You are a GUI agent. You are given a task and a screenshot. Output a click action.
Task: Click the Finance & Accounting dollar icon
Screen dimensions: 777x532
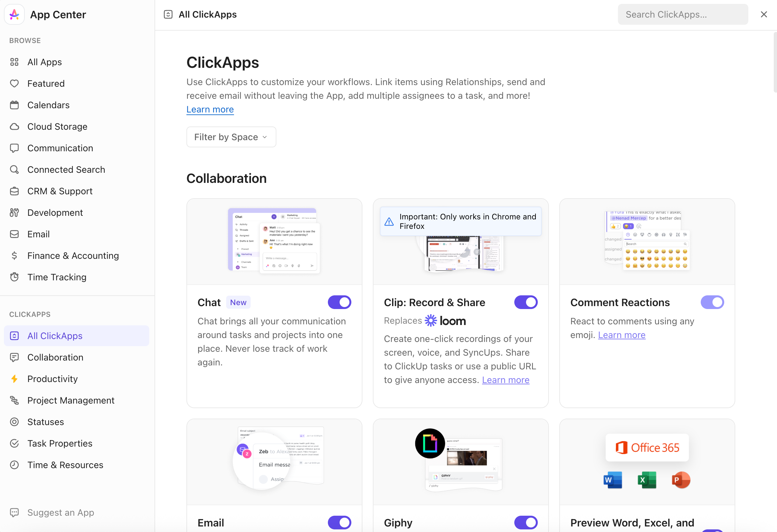click(14, 256)
